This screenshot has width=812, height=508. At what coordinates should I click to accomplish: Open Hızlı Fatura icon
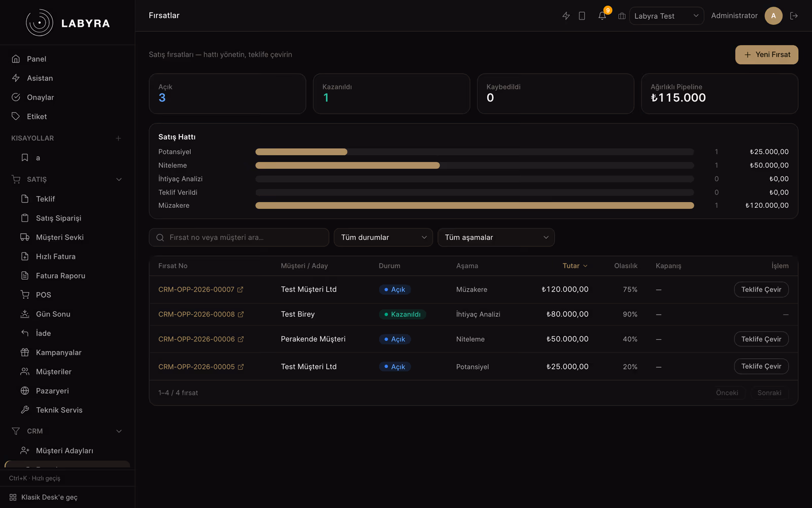click(25, 257)
